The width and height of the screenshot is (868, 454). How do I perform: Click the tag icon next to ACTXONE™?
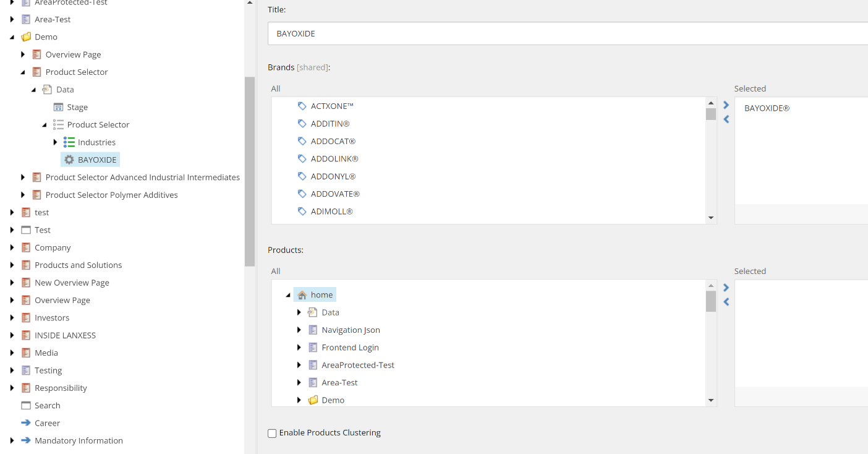(x=302, y=106)
